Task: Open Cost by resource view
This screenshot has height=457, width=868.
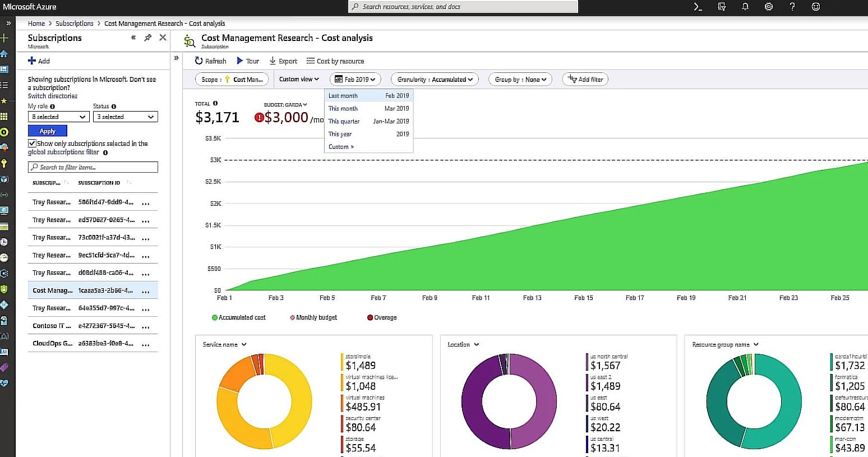Action: (335, 61)
